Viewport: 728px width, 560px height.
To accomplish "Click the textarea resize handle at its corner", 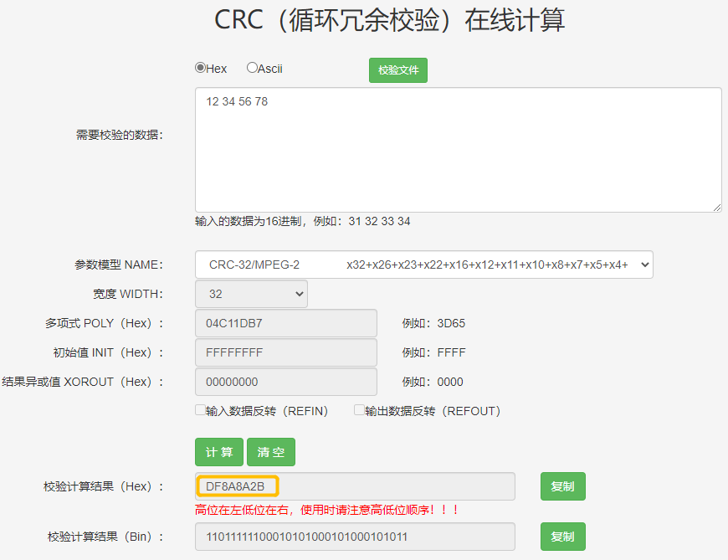I will coord(718,207).
